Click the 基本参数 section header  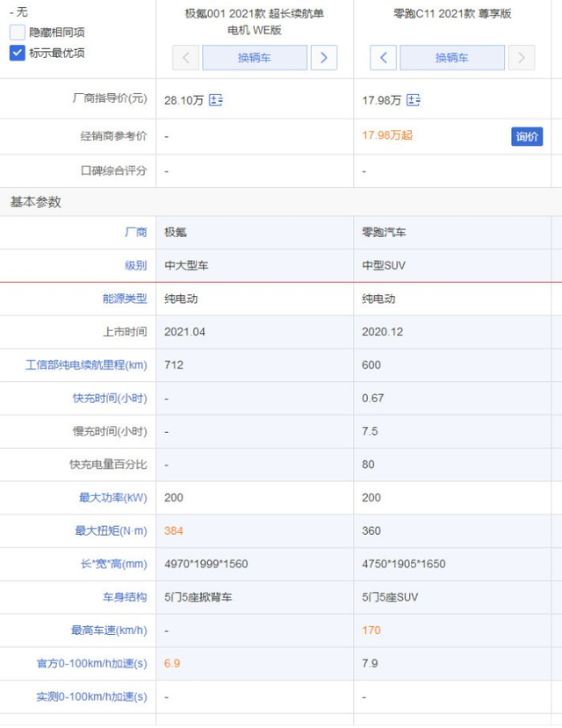coord(36,202)
